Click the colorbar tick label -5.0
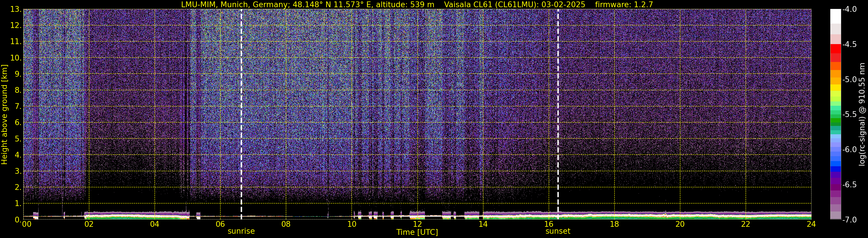The height and width of the screenshot is (238, 868). click(849, 80)
